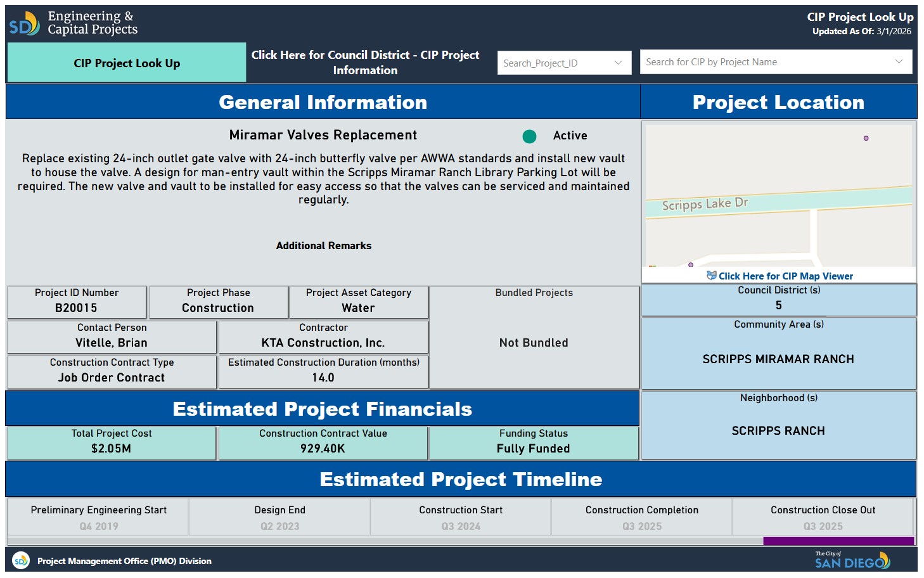Click the round SD logo in the footer

(21, 561)
